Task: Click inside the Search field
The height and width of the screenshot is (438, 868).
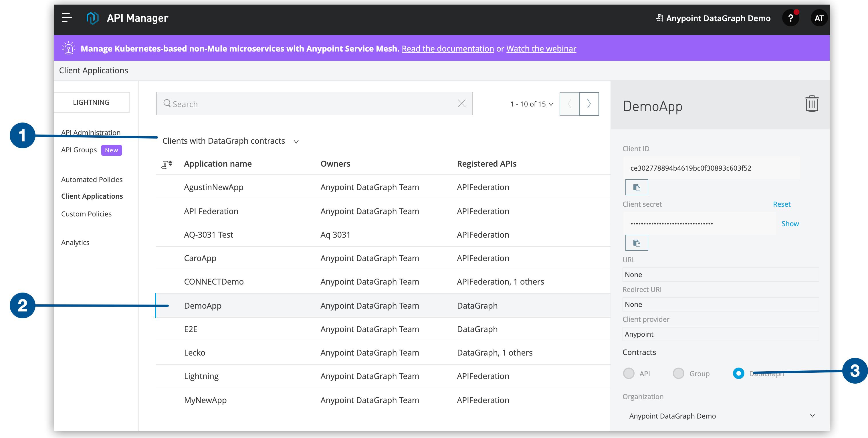Action: click(303, 104)
